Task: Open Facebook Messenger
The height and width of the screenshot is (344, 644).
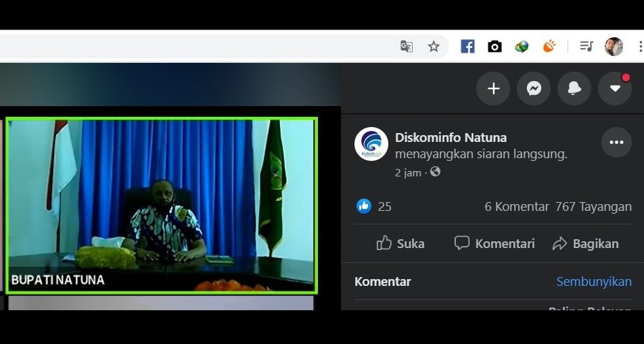Action: point(534,89)
